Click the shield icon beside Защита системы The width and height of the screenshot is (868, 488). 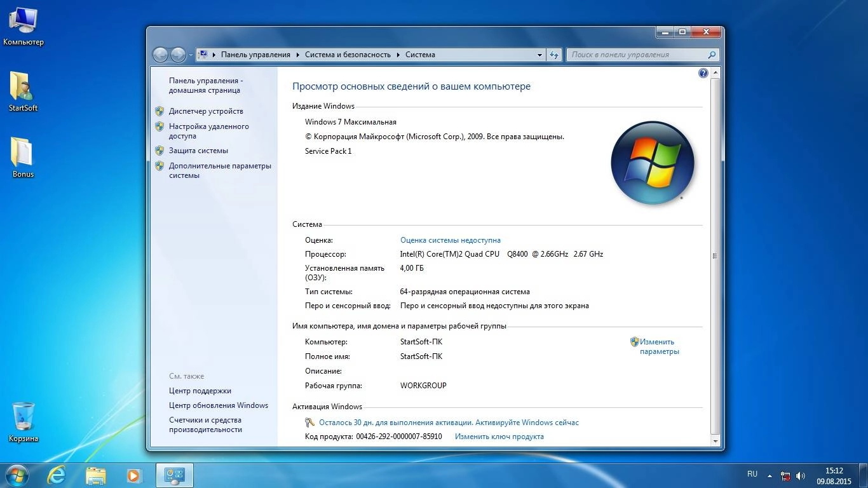click(x=159, y=151)
